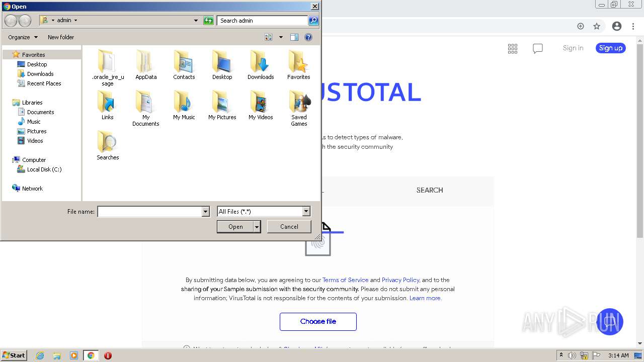Open Windows Media Player from taskbar

74,355
